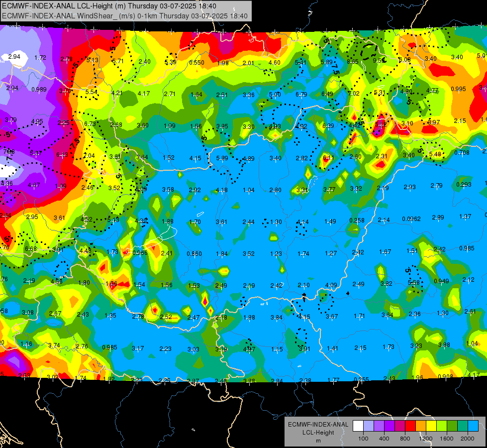This screenshot has width=487, height=448.
Task: Click the wind shear value 6.79
Action: tap(301, 94)
